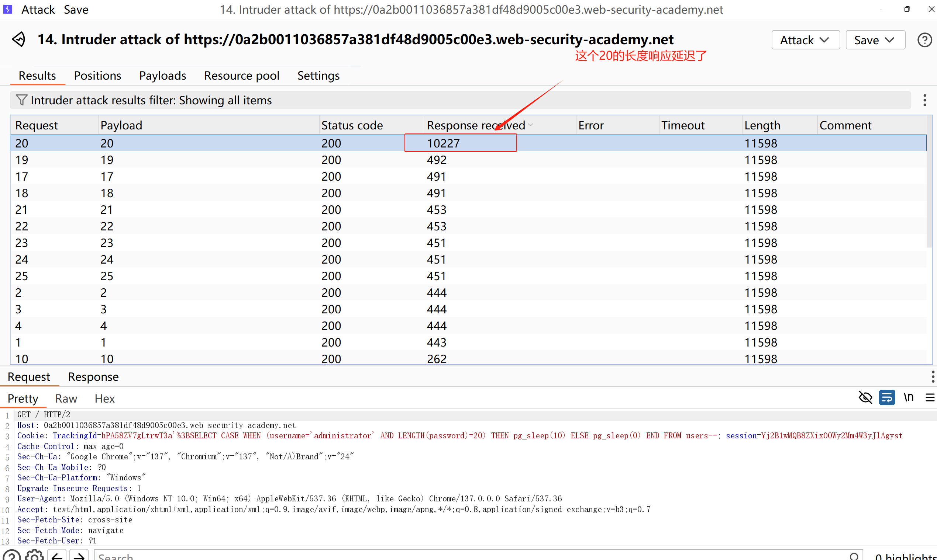937x560 pixels.
Task: Open the Response tab
Action: [93, 377]
